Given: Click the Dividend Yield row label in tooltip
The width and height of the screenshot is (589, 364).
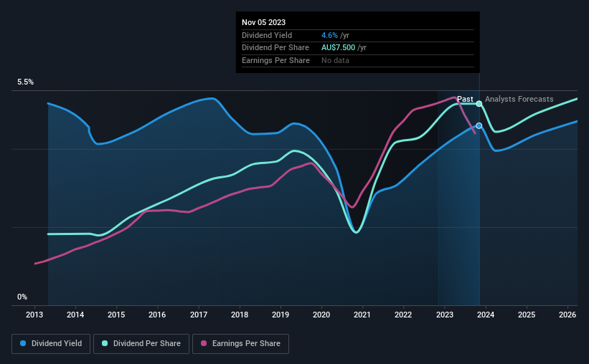Looking at the screenshot, I should [x=267, y=35].
